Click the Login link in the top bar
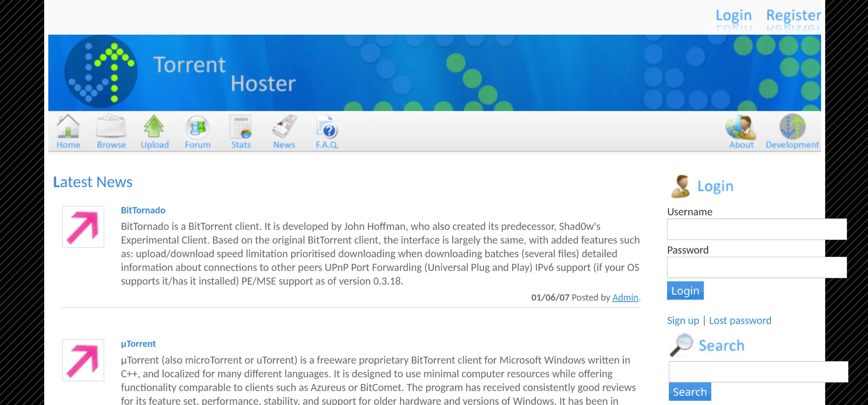 click(x=734, y=16)
